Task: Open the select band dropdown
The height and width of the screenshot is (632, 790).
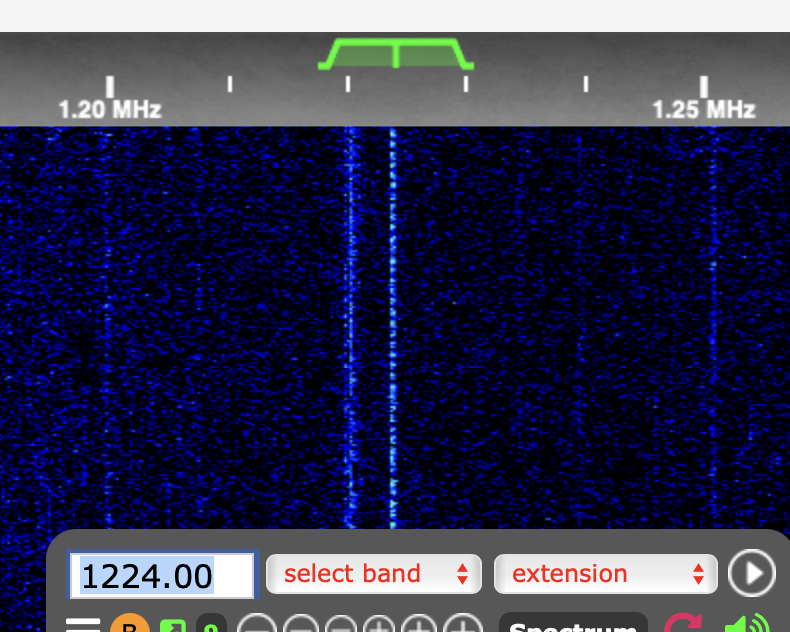Action: click(375, 574)
